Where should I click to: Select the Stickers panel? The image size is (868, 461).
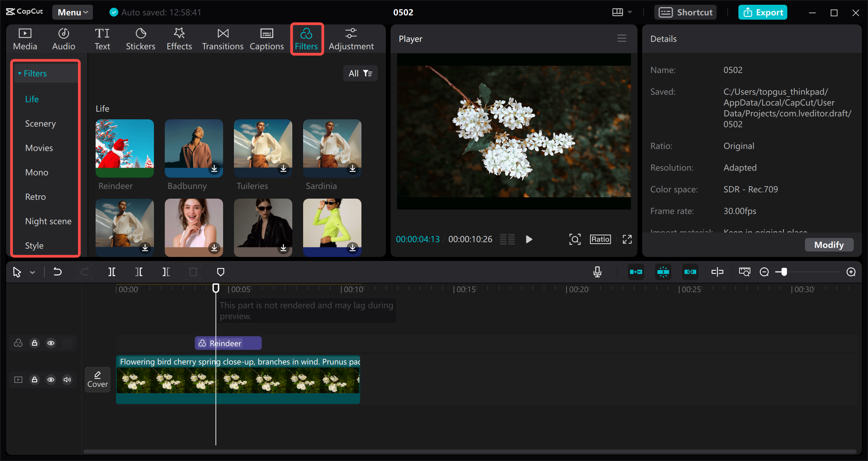[x=140, y=38]
